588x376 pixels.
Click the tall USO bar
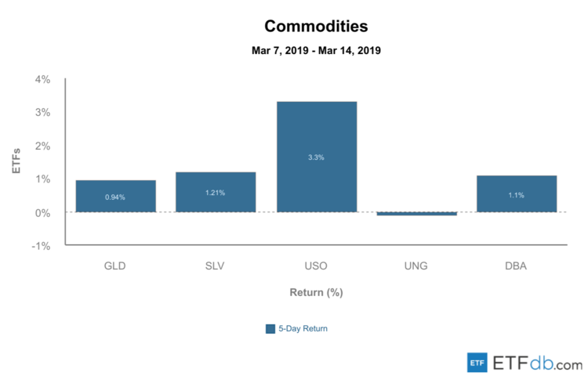(x=317, y=157)
